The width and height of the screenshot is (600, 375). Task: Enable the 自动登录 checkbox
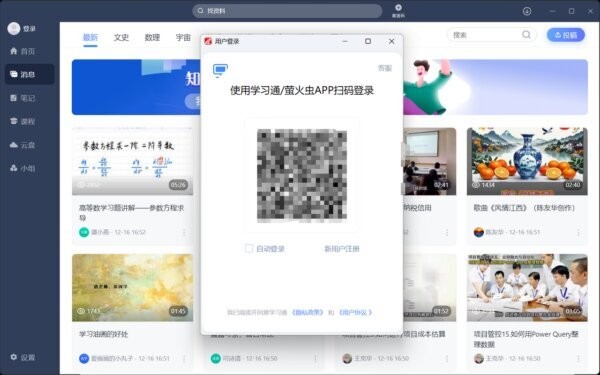pyautogui.click(x=249, y=249)
